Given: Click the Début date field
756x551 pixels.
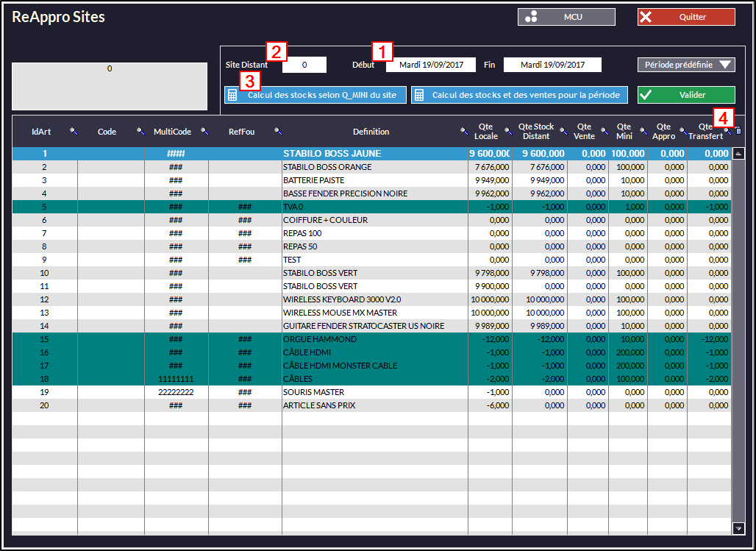Looking at the screenshot, I should 431,65.
